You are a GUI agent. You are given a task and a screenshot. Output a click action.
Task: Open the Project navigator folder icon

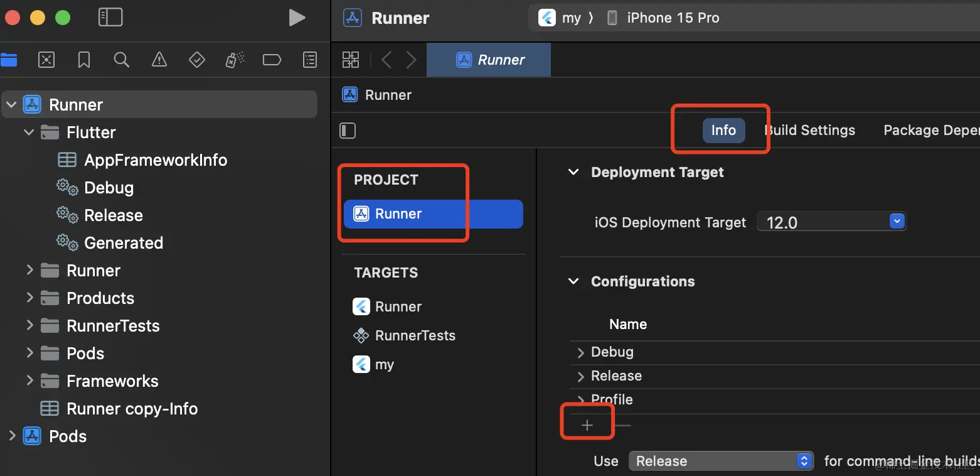(x=9, y=60)
